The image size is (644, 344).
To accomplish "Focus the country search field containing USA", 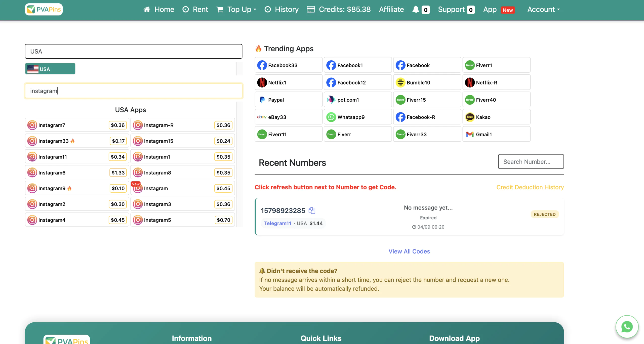I will tap(134, 51).
